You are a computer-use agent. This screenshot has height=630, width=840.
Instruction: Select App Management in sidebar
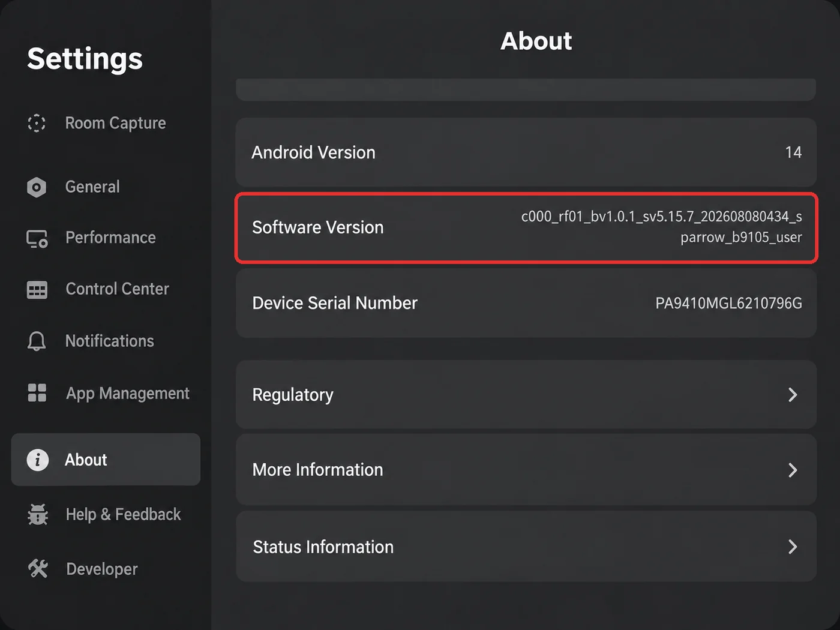(x=128, y=394)
